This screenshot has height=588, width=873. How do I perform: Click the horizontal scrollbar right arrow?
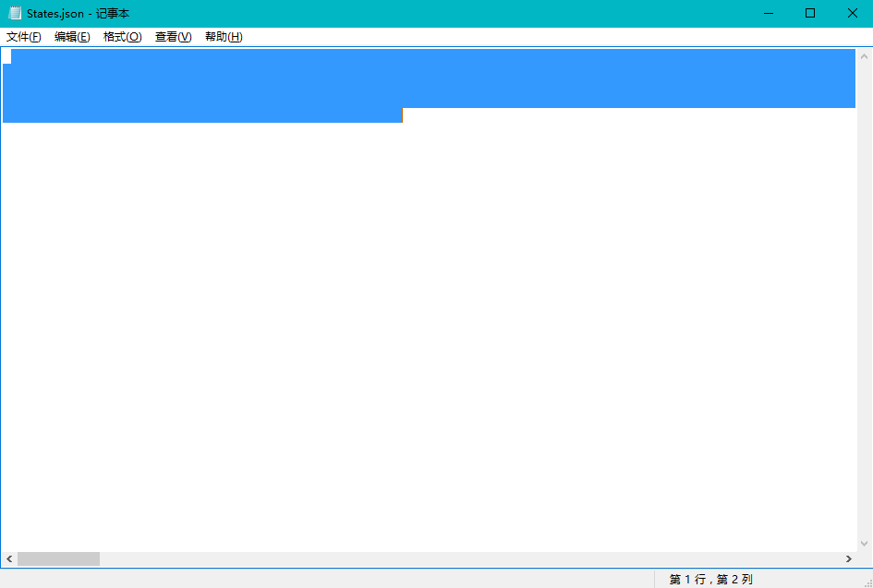848,559
